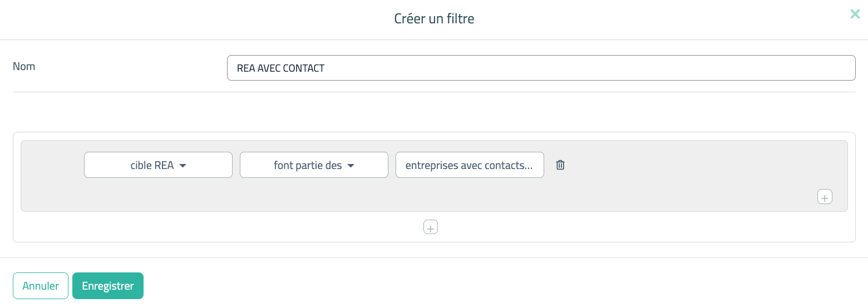
Task: Open the entreprises avec contacts selector
Action: tap(470, 165)
